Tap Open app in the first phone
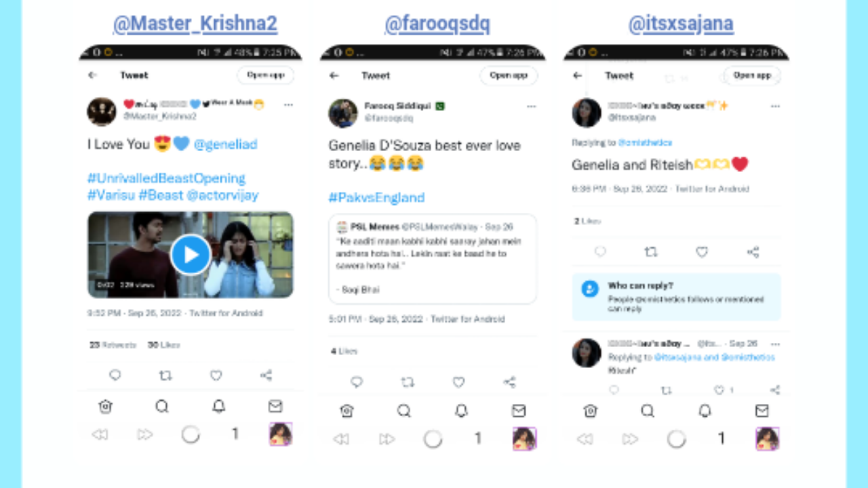This screenshot has height=488, width=868. pos(266,75)
